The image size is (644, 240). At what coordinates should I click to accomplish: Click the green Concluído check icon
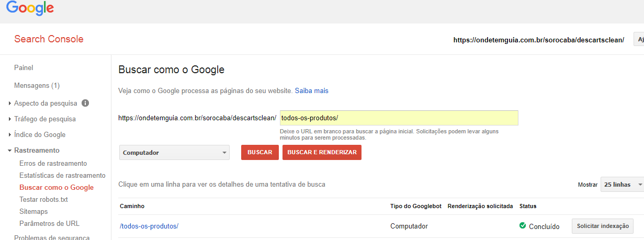click(x=523, y=226)
